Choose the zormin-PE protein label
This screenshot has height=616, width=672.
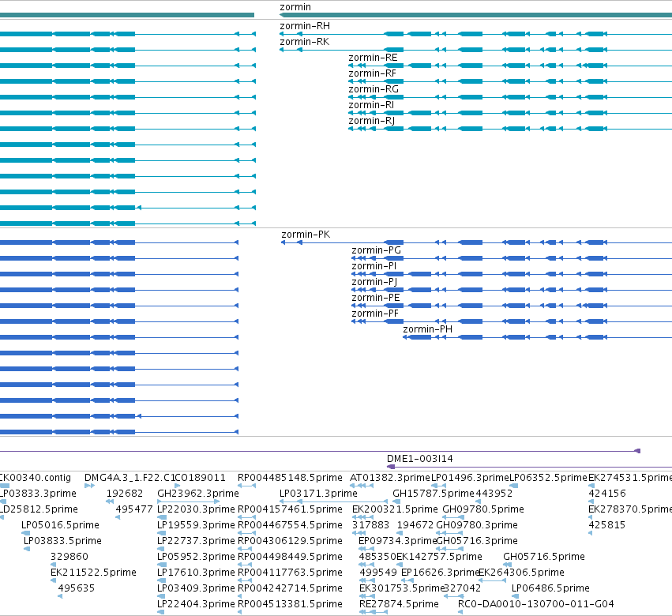tap(375, 298)
